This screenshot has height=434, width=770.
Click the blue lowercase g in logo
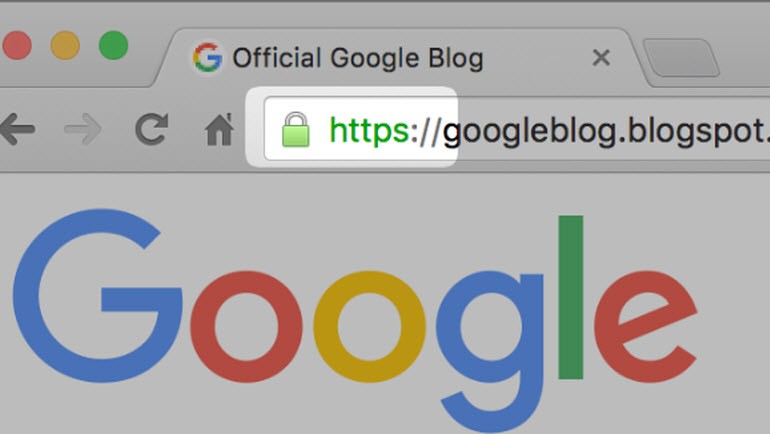pyautogui.click(x=491, y=351)
